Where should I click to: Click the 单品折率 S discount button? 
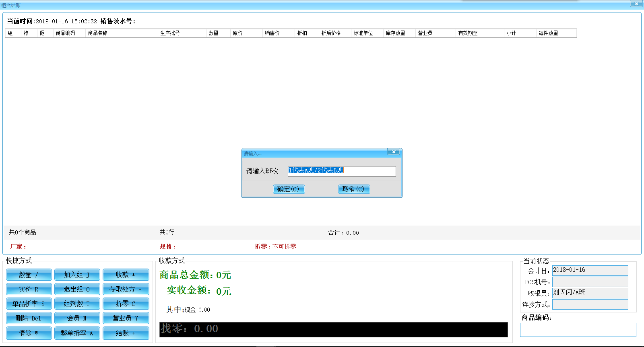coord(29,304)
